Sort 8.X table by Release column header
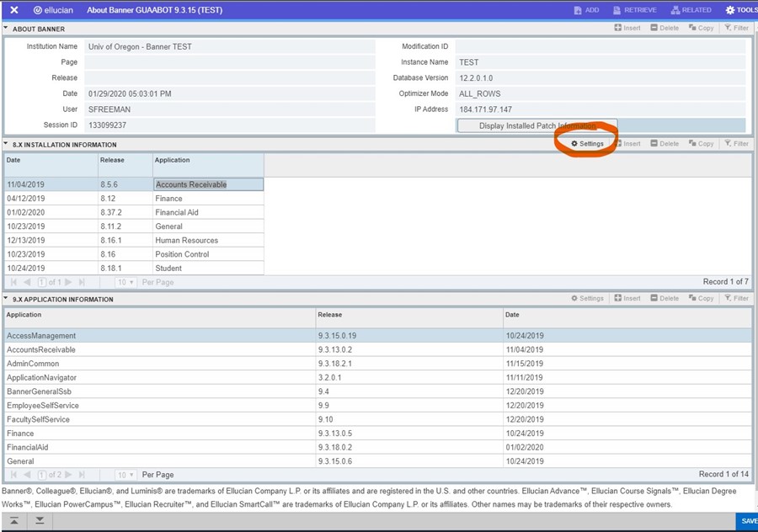758x532 pixels. coord(125,165)
